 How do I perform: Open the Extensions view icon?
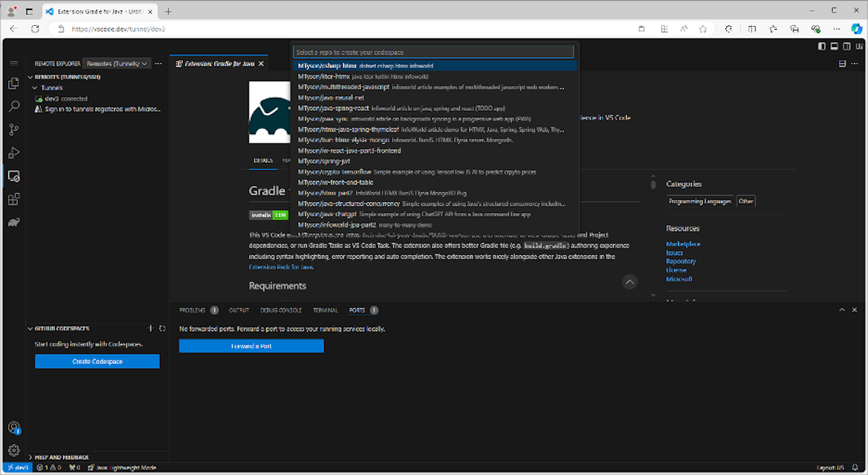13,198
